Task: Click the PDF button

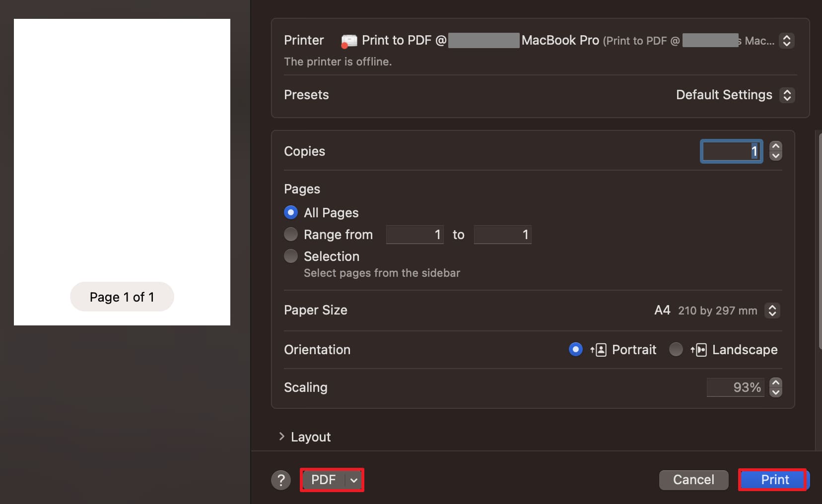Action: 324,480
